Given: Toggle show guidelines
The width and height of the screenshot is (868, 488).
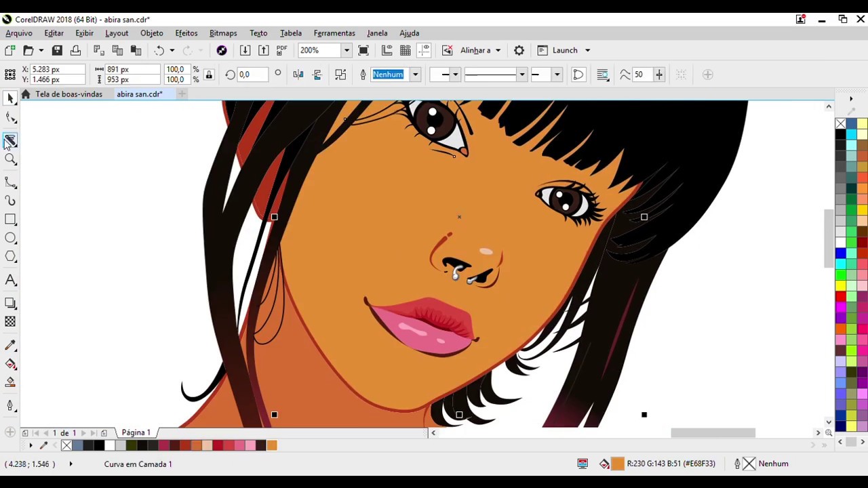Looking at the screenshot, I should [x=425, y=50].
